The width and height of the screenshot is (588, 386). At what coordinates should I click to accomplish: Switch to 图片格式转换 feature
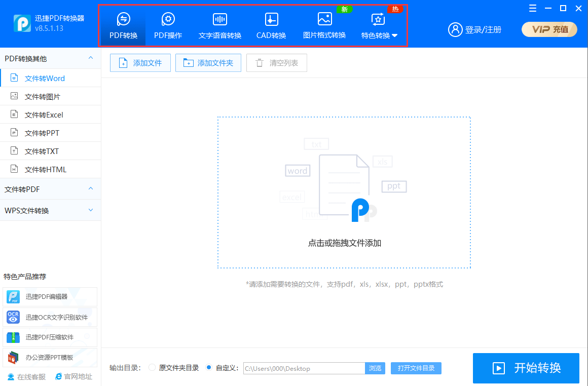pyautogui.click(x=324, y=25)
